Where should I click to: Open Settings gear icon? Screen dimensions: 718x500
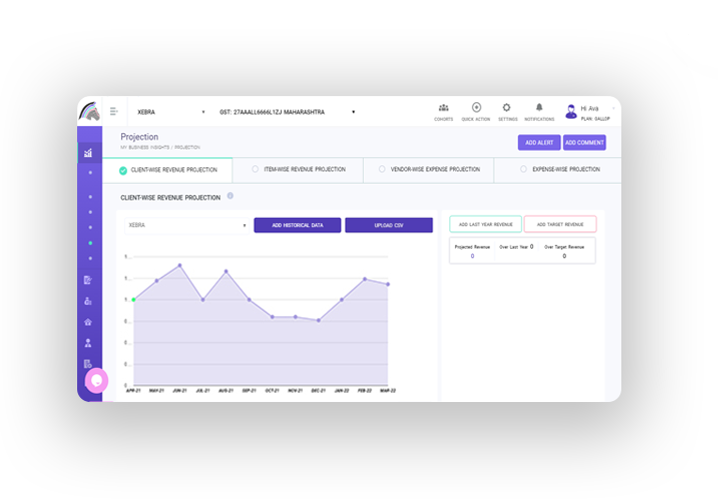[507, 107]
